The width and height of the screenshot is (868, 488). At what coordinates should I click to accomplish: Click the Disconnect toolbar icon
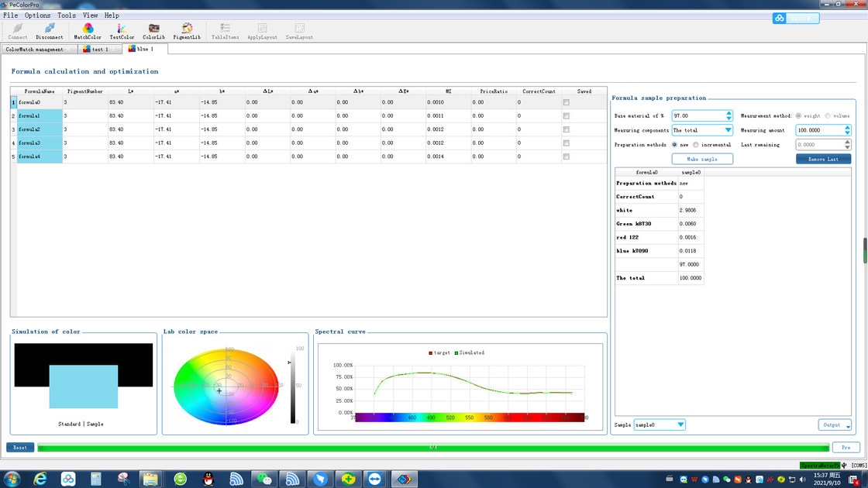pyautogui.click(x=50, y=31)
